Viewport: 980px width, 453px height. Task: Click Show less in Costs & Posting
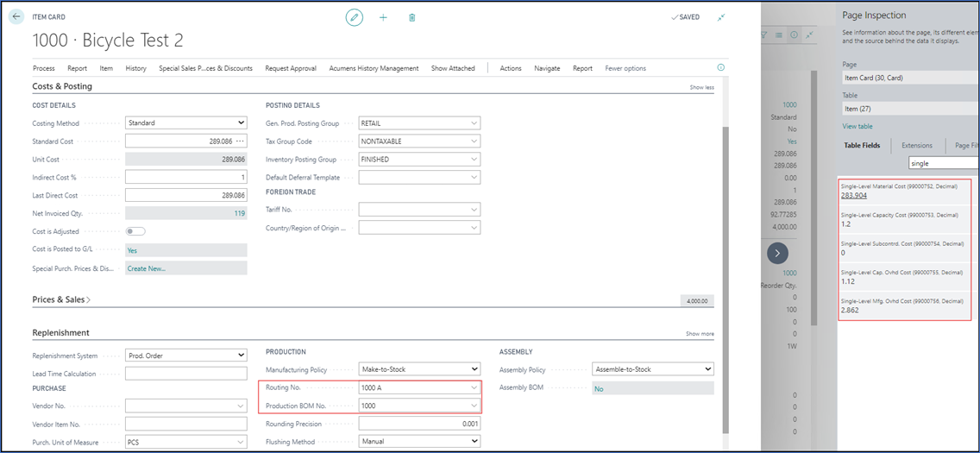click(700, 87)
